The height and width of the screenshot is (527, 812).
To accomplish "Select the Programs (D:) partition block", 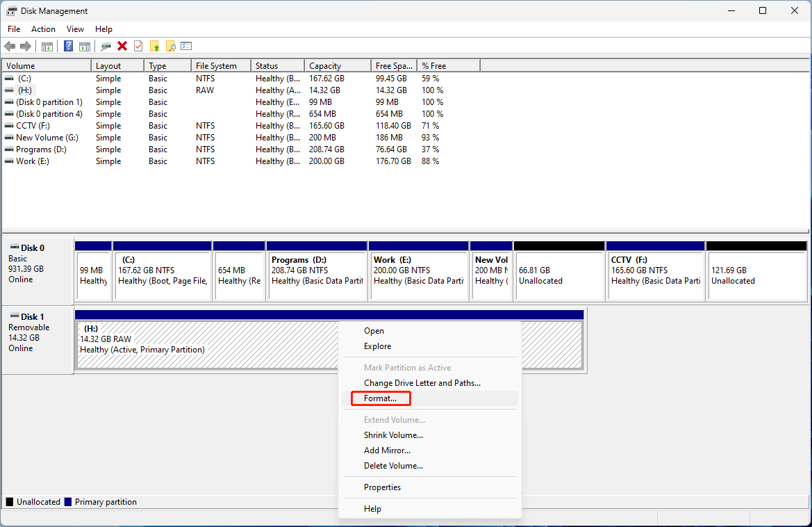I will tap(317, 271).
